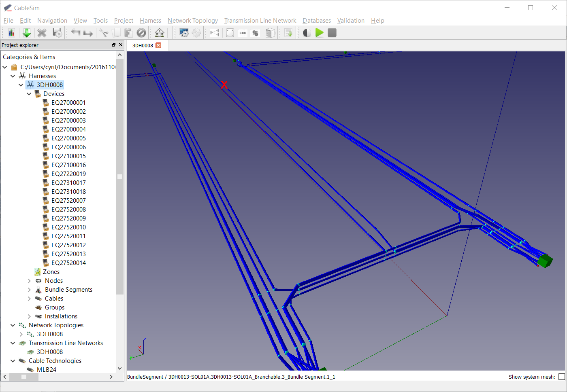Toggle Show system mesh checkbox
567x392 pixels.
point(561,377)
